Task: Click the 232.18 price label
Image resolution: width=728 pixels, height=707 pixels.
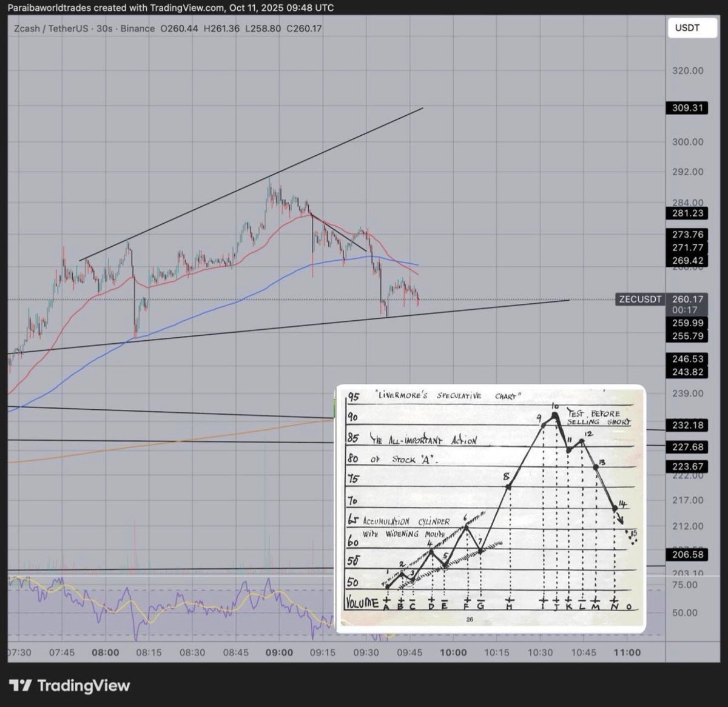Action: tap(687, 425)
